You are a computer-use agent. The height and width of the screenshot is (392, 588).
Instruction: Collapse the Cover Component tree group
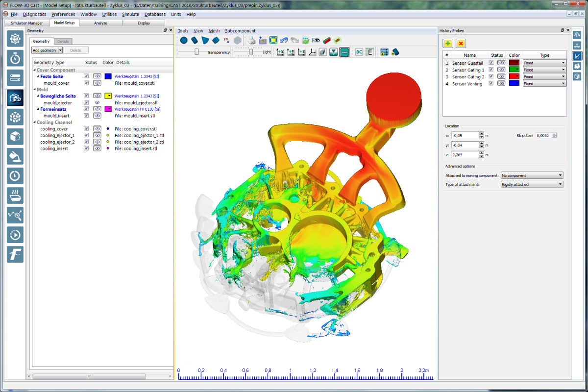(x=35, y=70)
